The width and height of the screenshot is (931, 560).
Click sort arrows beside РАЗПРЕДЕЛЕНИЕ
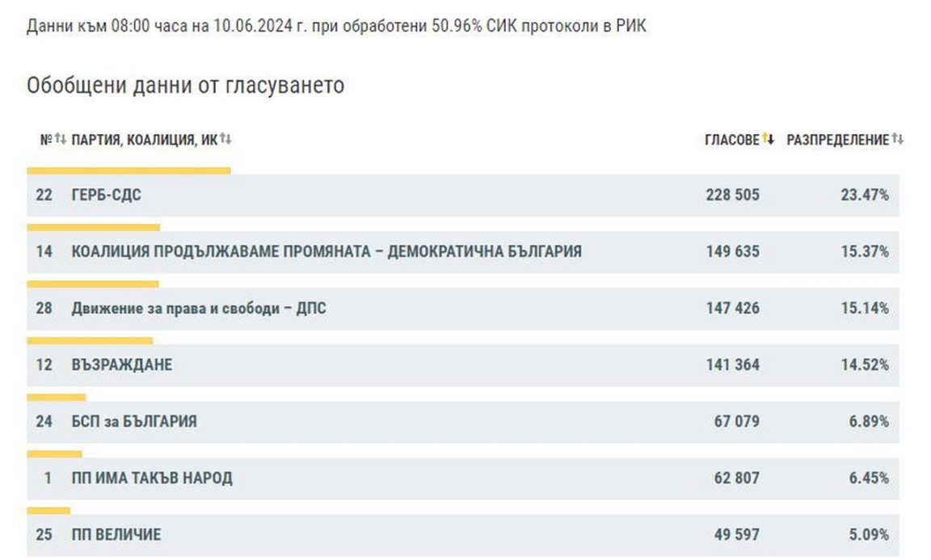[898, 140]
